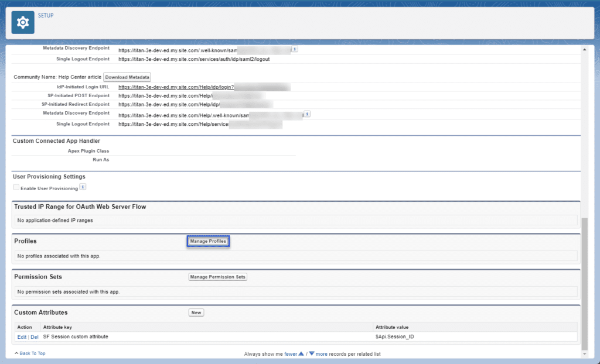Click the blue down triangle for more records

click(x=312, y=353)
